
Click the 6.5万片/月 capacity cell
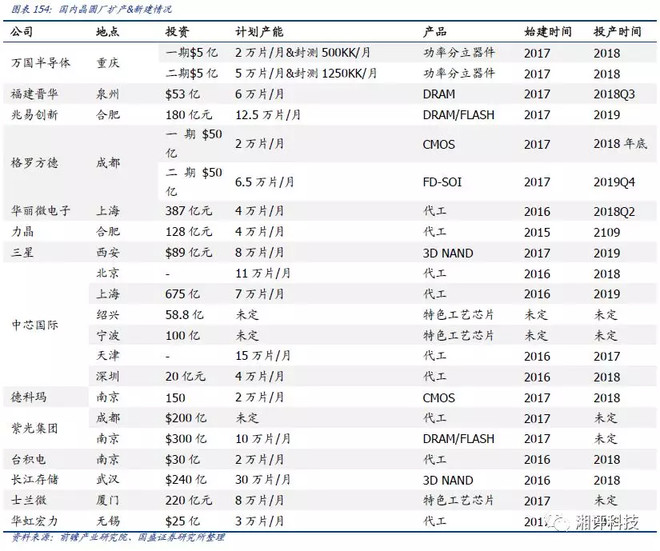pos(264,182)
